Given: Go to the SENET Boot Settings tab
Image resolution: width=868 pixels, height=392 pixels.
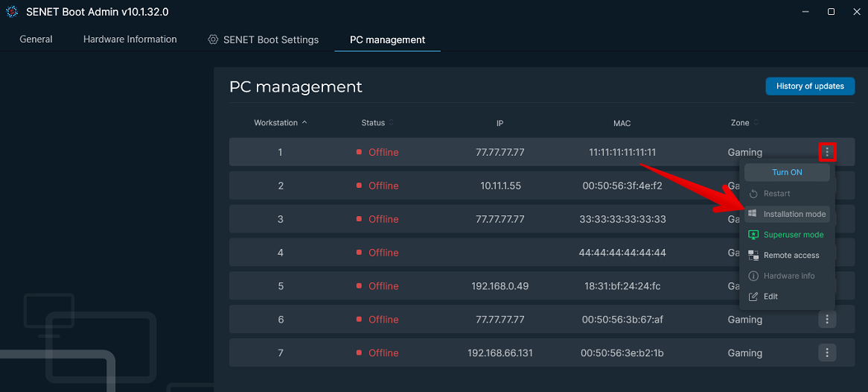Looking at the screenshot, I should 270,39.
